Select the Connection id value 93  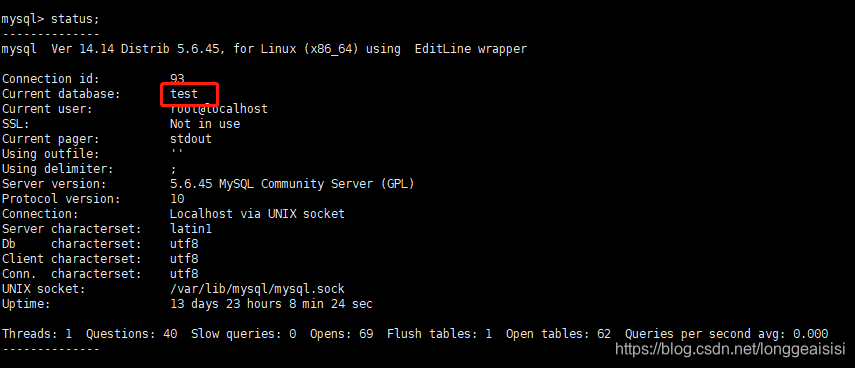177,79
